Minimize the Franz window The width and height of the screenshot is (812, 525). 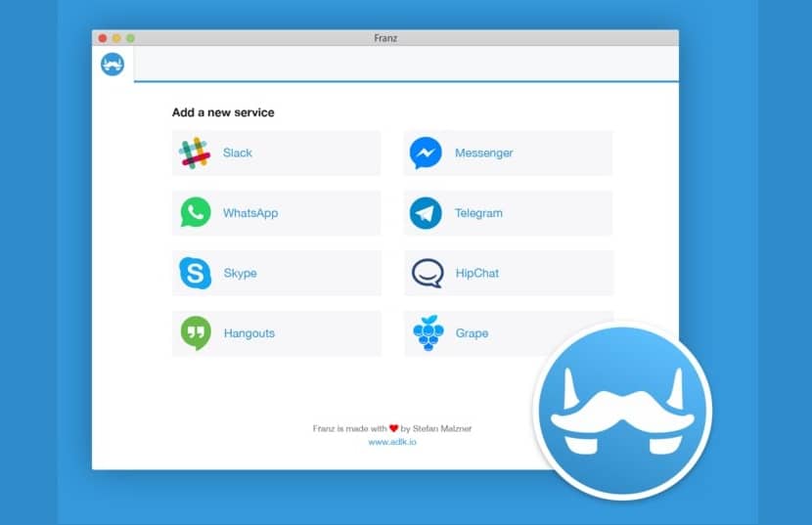(x=116, y=38)
